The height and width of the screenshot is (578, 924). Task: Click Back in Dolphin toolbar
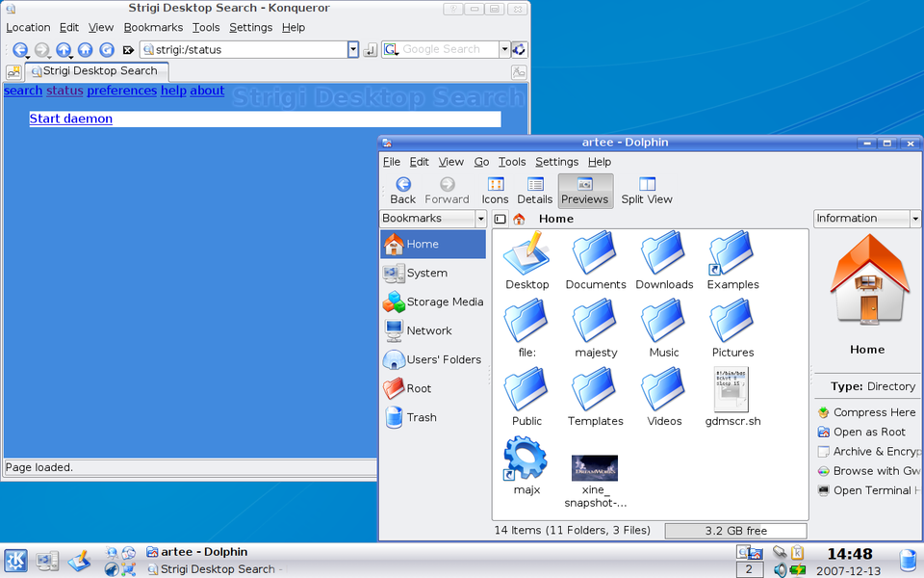[403, 191]
